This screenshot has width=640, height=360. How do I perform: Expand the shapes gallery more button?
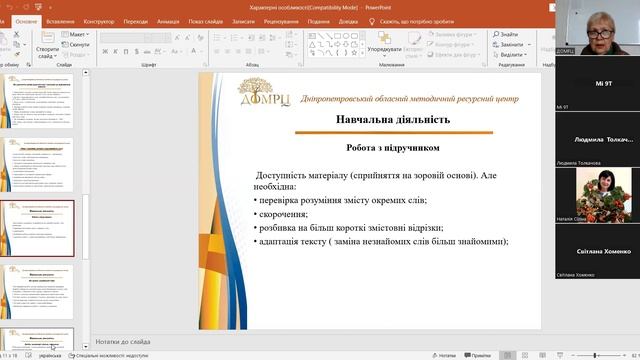point(362,53)
